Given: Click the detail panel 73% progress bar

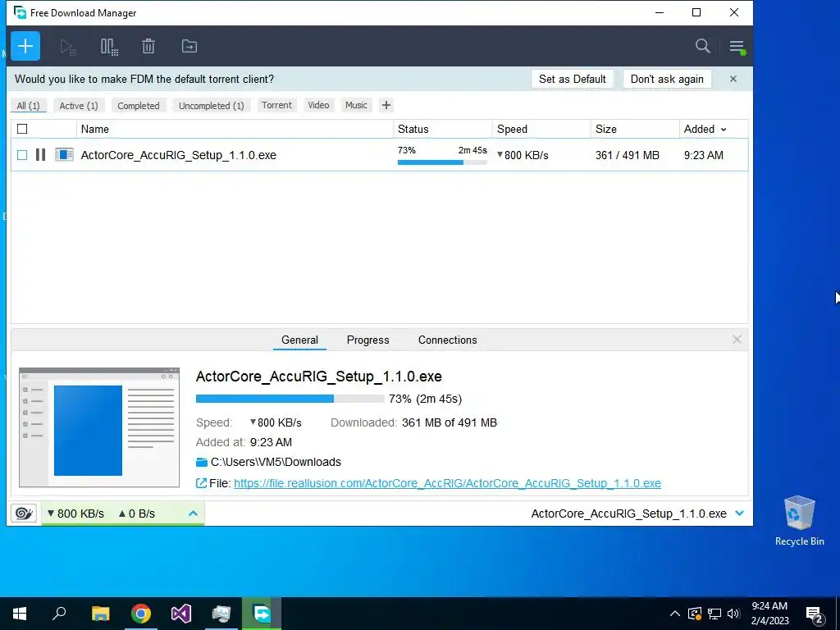Looking at the screenshot, I should pos(290,399).
